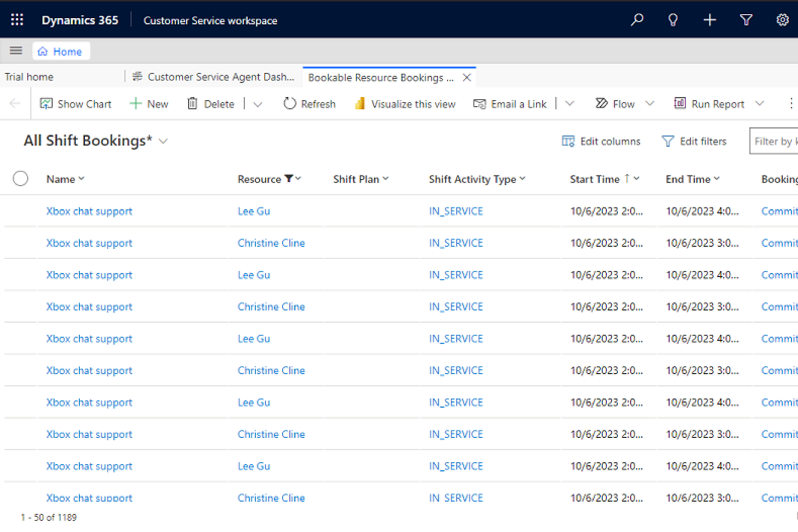Viewport: 798px width, 532px height.
Task: Open the first Lee Gu resource link
Action: pos(254,211)
